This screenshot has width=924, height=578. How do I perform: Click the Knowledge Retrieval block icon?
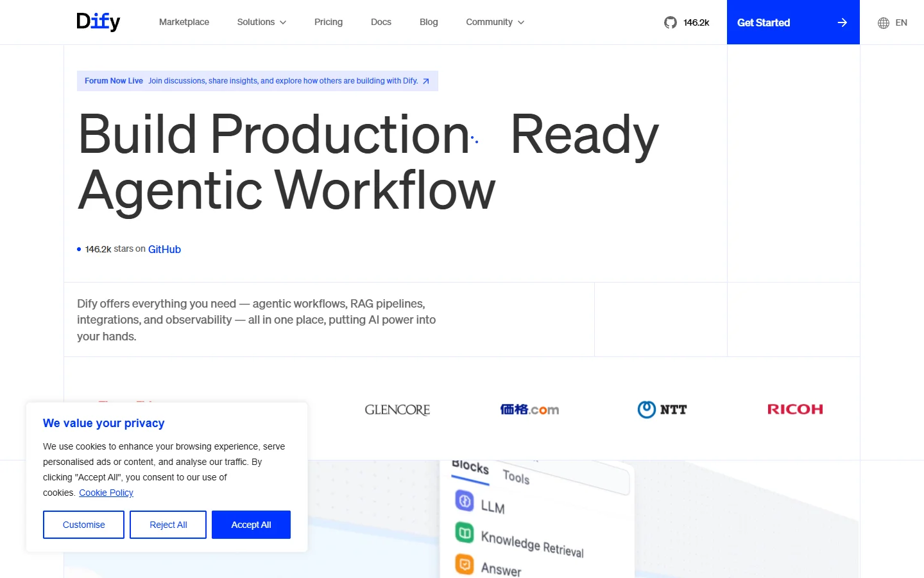point(465,532)
